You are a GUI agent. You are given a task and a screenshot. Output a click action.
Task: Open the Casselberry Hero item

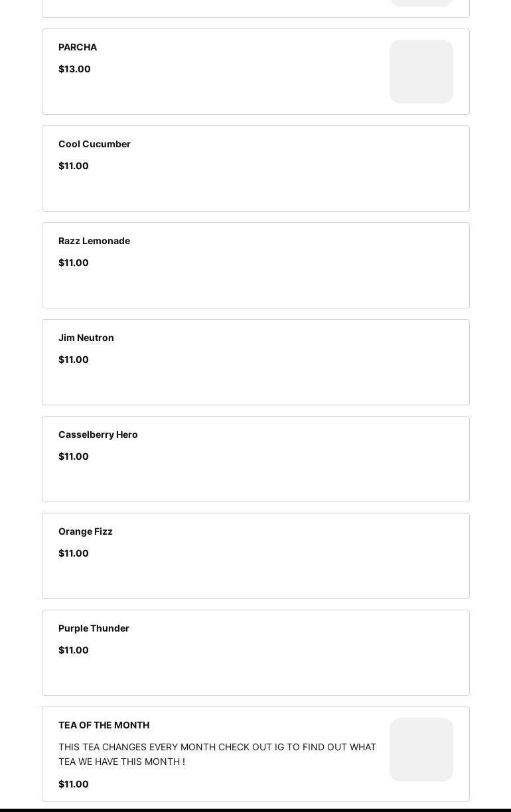(x=98, y=435)
